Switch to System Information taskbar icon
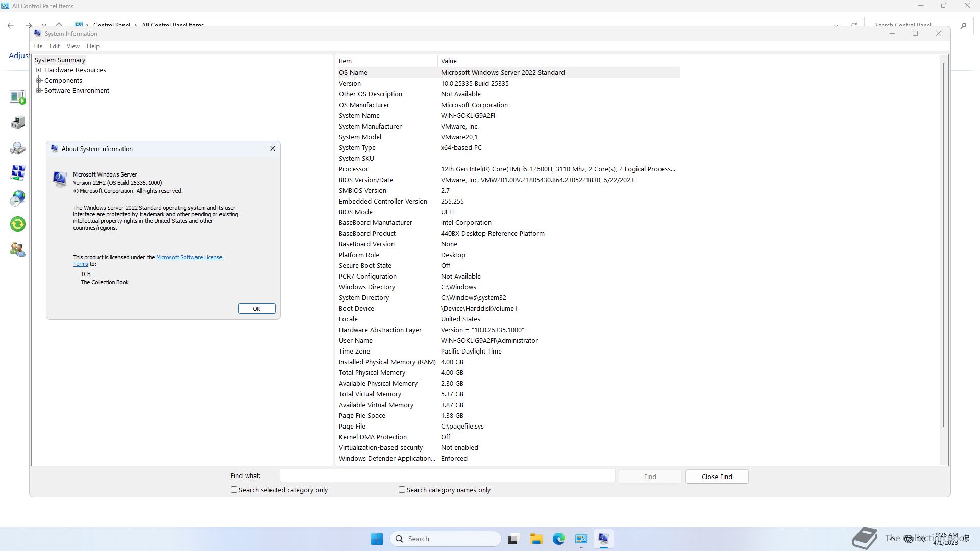Image resolution: width=980 pixels, height=551 pixels. click(x=603, y=539)
